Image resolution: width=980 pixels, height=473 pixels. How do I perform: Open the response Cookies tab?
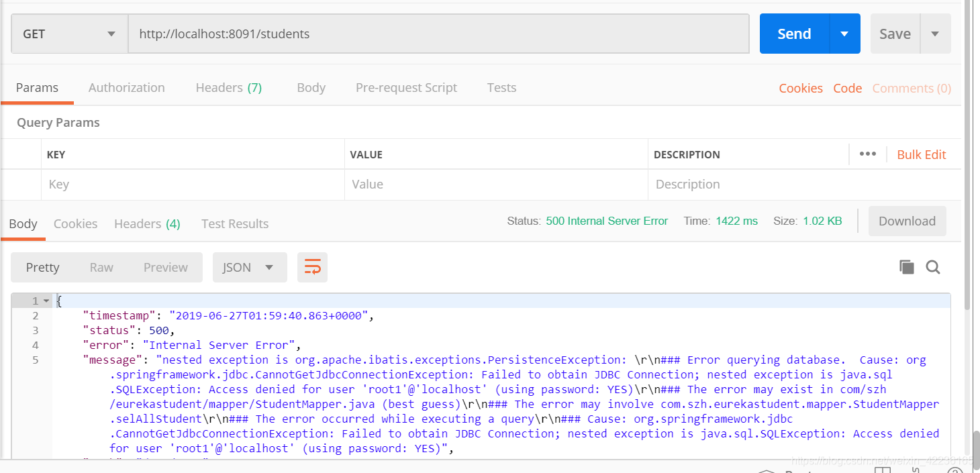coord(75,224)
